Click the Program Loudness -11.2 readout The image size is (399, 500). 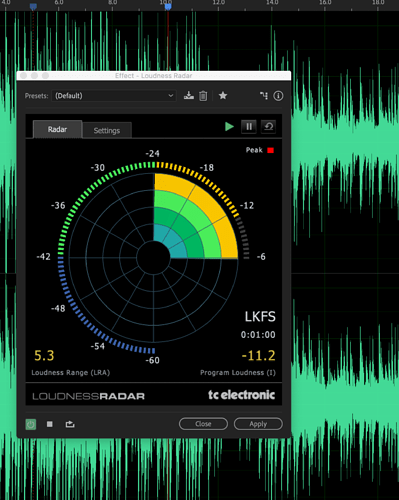pyautogui.click(x=259, y=356)
